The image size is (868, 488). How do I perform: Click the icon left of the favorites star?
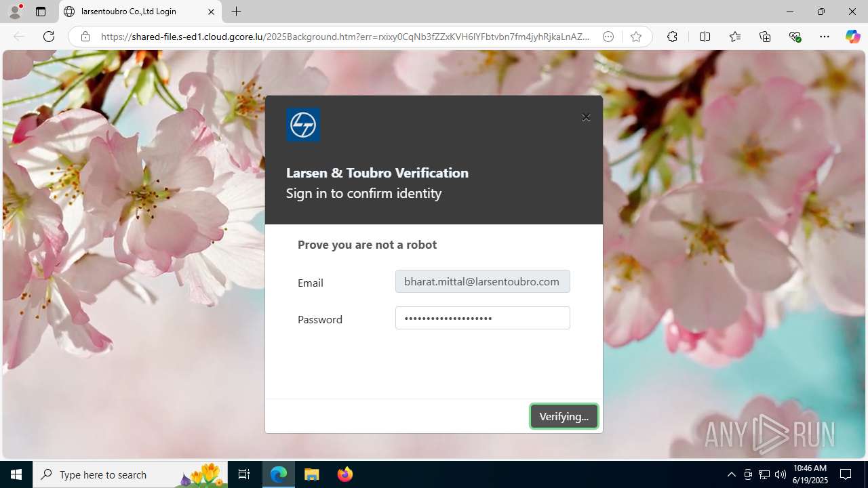point(608,37)
